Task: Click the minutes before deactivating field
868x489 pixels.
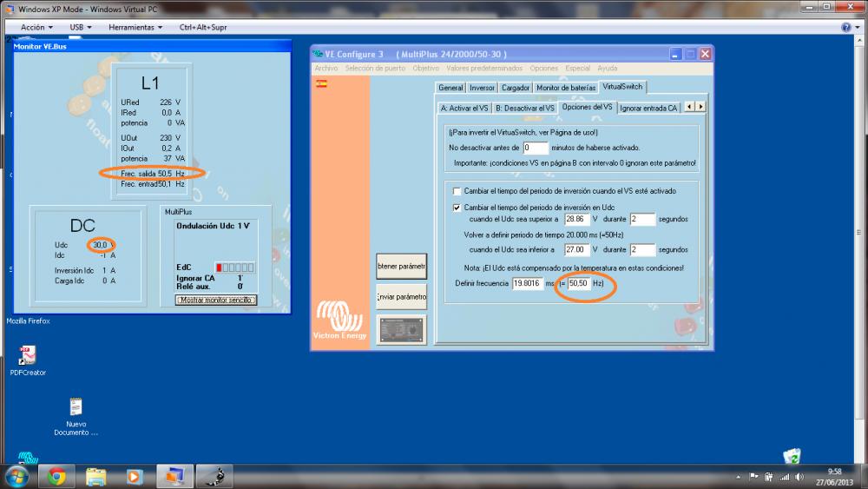Action: pos(536,148)
